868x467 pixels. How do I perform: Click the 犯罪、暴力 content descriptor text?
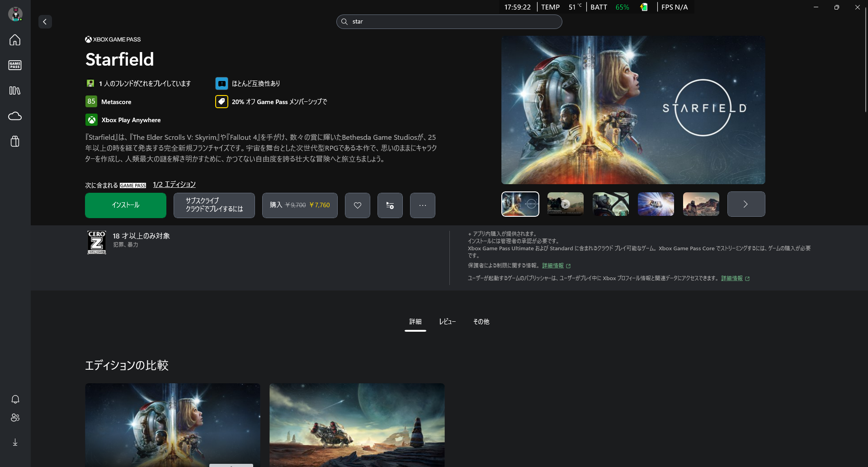click(x=126, y=245)
